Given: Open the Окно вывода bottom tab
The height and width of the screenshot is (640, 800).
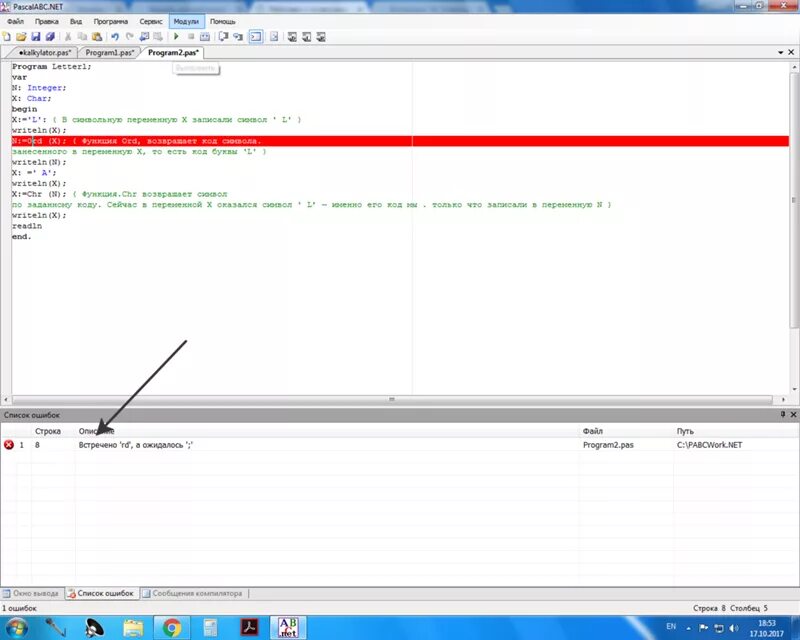Looking at the screenshot, I should pyautogui.click(x=32, y=594).
